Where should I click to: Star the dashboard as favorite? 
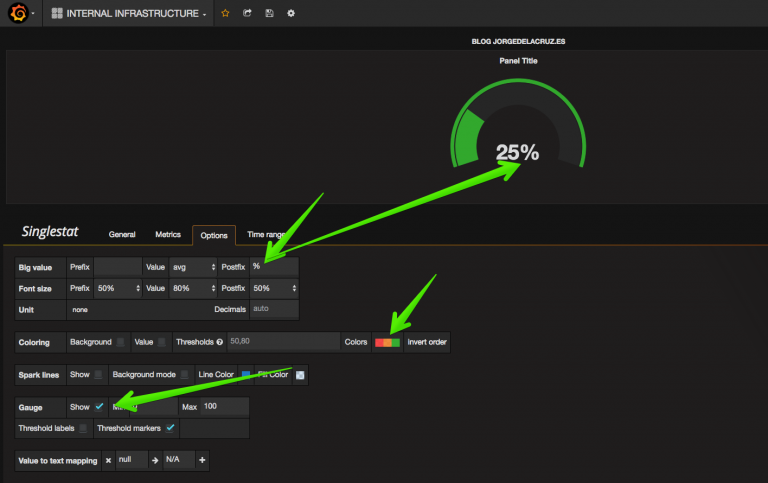(225, 13)
